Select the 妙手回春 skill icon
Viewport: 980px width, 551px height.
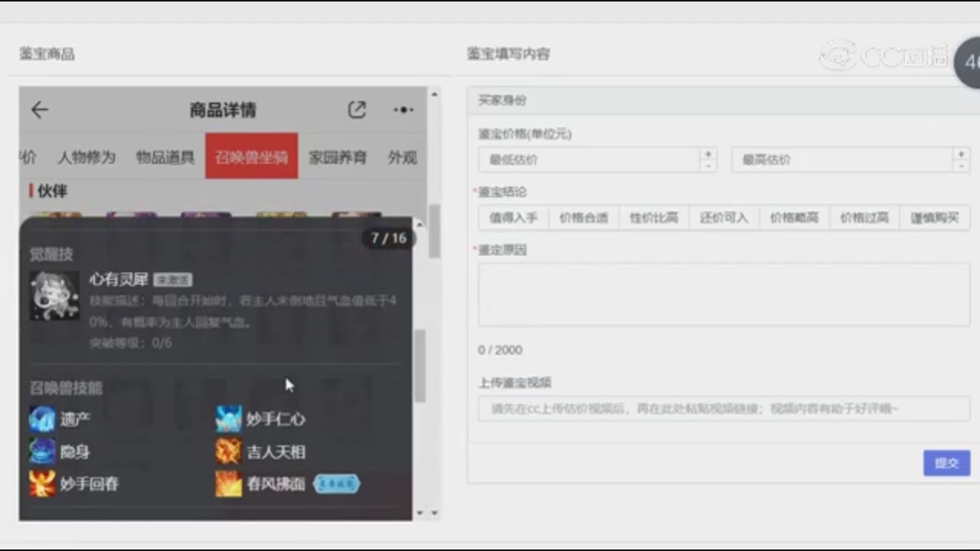[42, 484]
